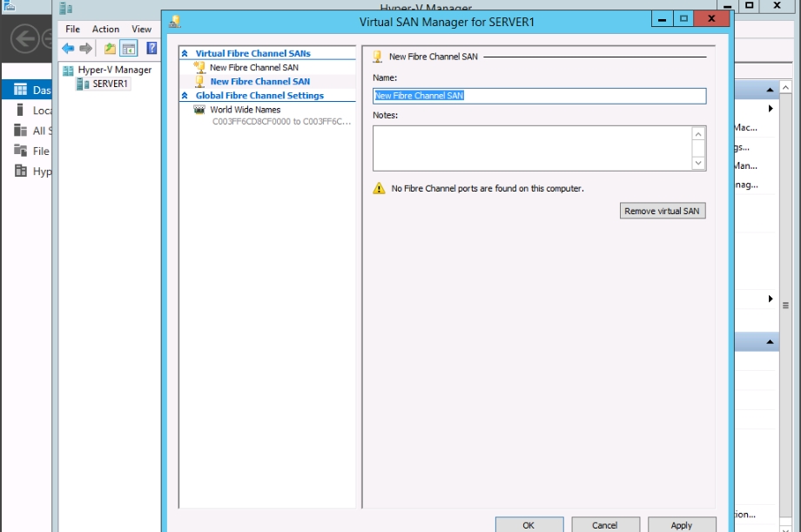This screenshot has width=801, height=532.
Task: Click the Notes scrollbar up arrow
Action: point(698,134)
